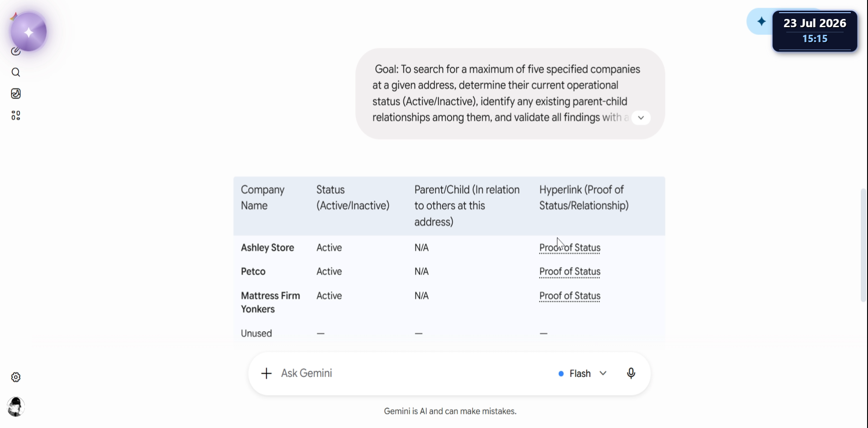Open Petco Proof of Status link
Image resolution: width=868 pixels, height=428 pixels.
pyautogui.click(x=570, y=271)
